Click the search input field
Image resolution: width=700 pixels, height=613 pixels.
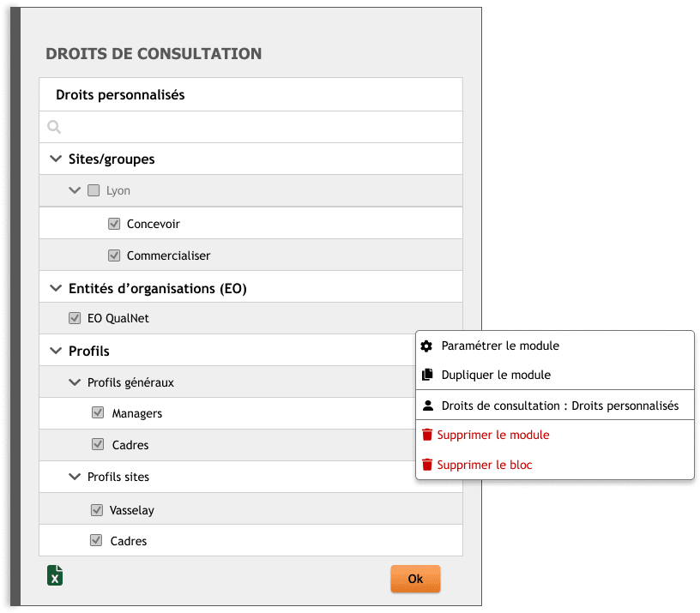point(249,127)
